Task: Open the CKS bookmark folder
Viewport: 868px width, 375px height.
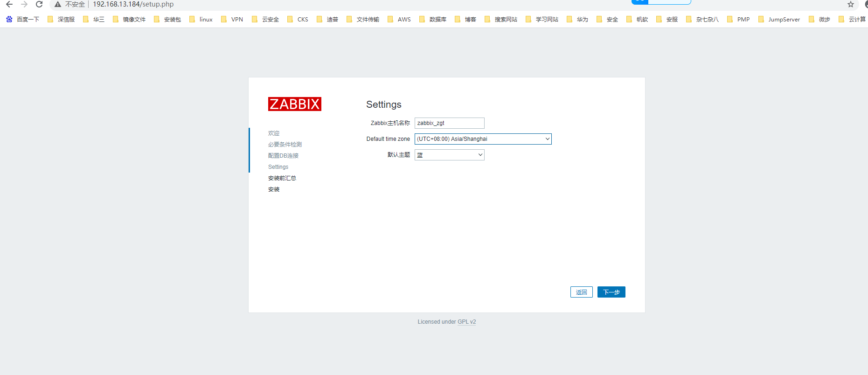Action: (298, 19)
